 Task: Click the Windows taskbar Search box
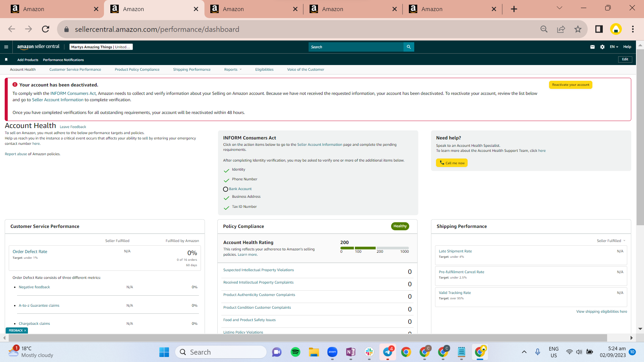221,352
